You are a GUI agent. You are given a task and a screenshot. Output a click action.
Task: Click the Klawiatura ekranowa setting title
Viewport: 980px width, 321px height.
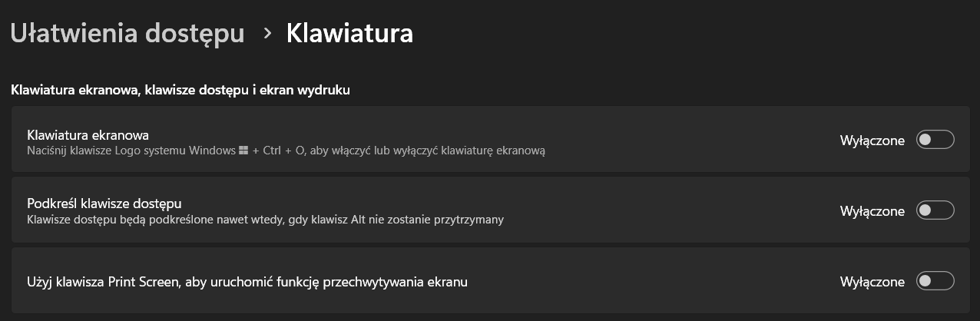pos(88,135)
